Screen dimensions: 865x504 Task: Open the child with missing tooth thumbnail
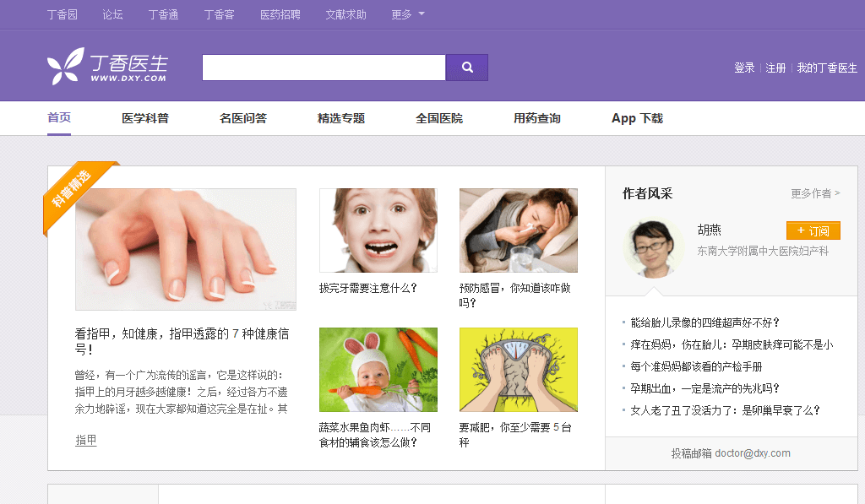coord(378,230)
